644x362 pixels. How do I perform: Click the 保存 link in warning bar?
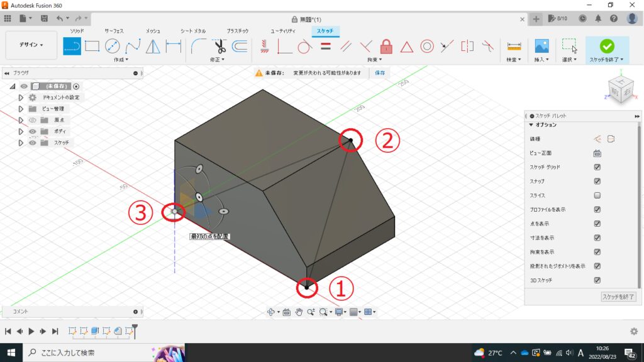(380, 73)
